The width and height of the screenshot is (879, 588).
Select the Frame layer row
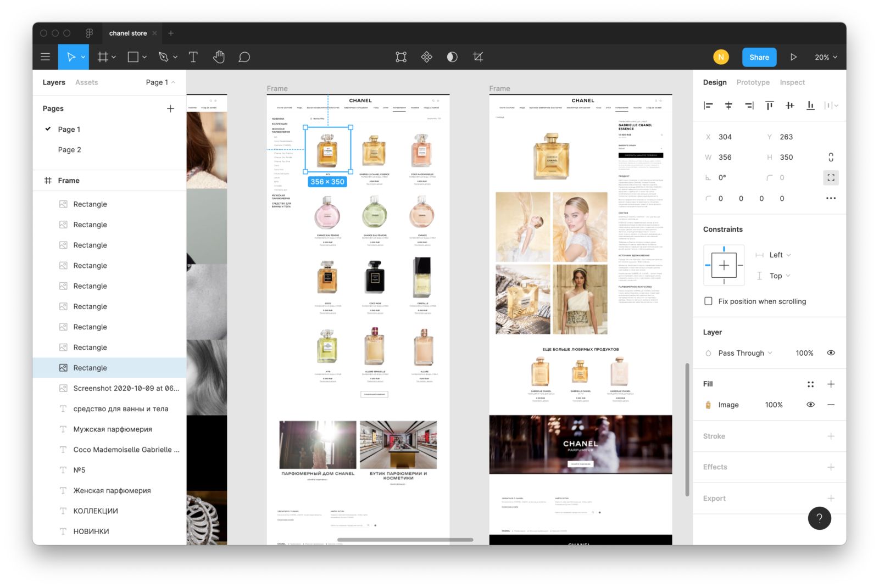point(109,181)
